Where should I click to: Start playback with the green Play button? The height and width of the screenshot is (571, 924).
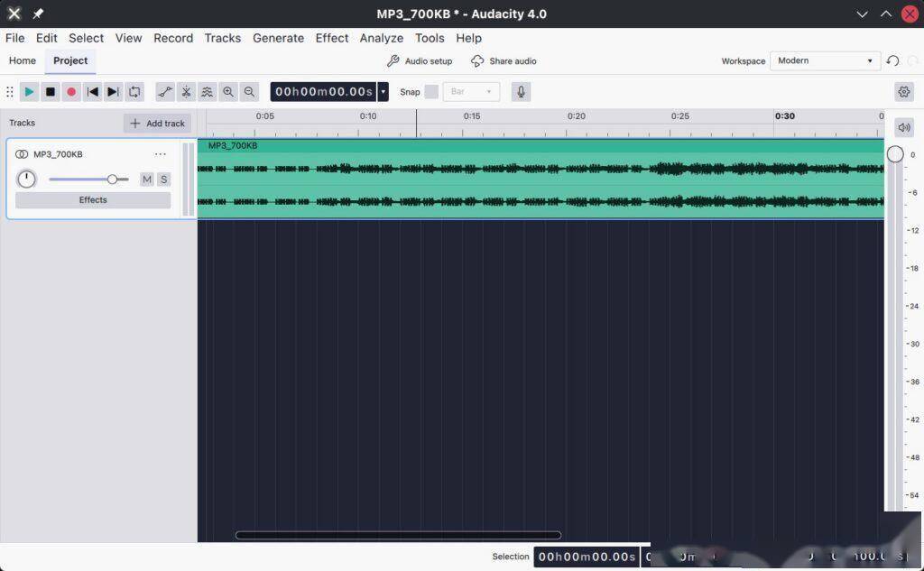(29, 92)
